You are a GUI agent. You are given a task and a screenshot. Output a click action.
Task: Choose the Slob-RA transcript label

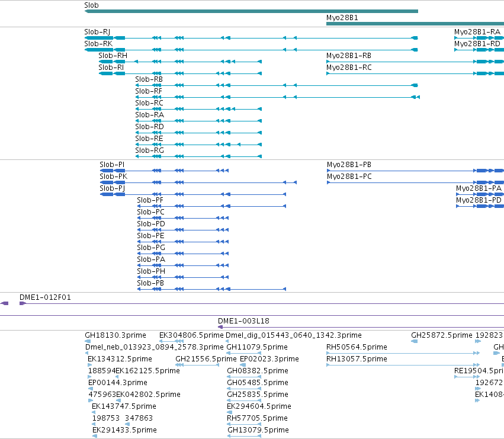(149, 115)
